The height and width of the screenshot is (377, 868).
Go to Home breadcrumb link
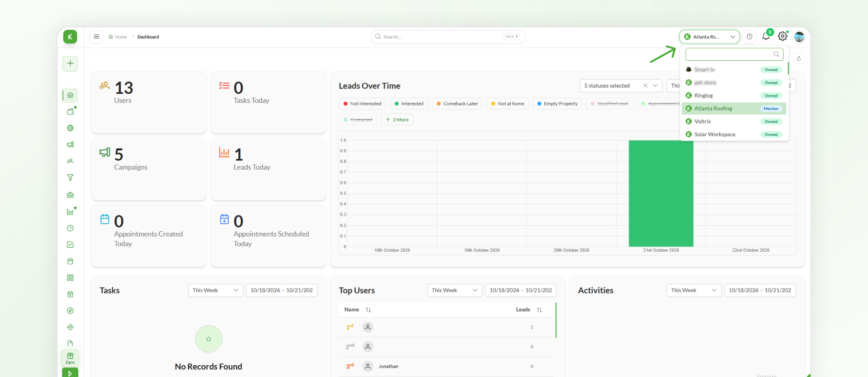[118, 37]
